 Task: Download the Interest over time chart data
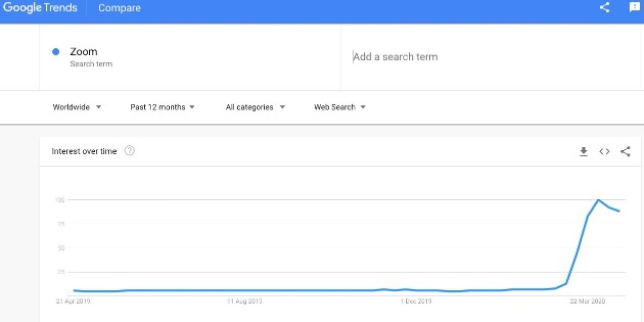pos(583,152)
